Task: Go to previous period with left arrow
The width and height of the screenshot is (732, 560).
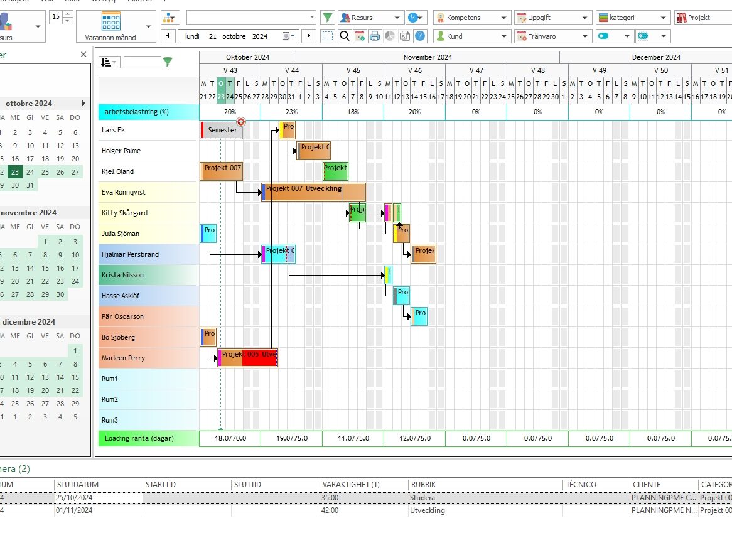Action: pos(168,36)
